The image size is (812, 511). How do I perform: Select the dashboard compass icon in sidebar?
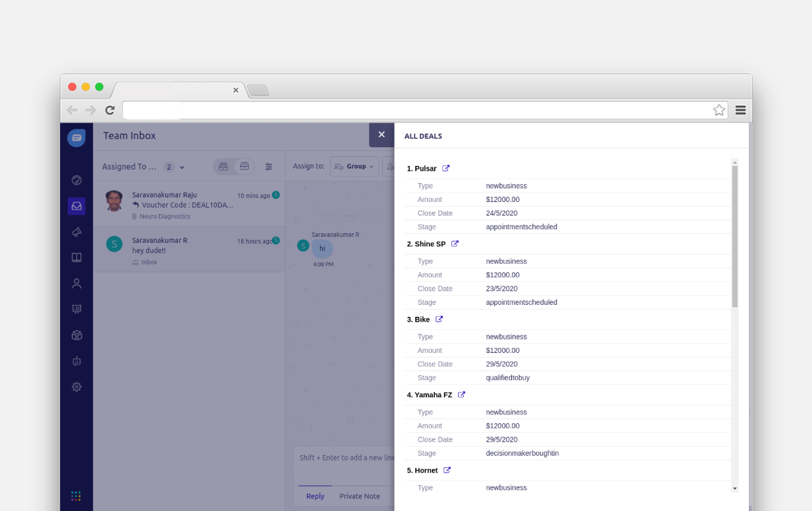coord(76,180)
